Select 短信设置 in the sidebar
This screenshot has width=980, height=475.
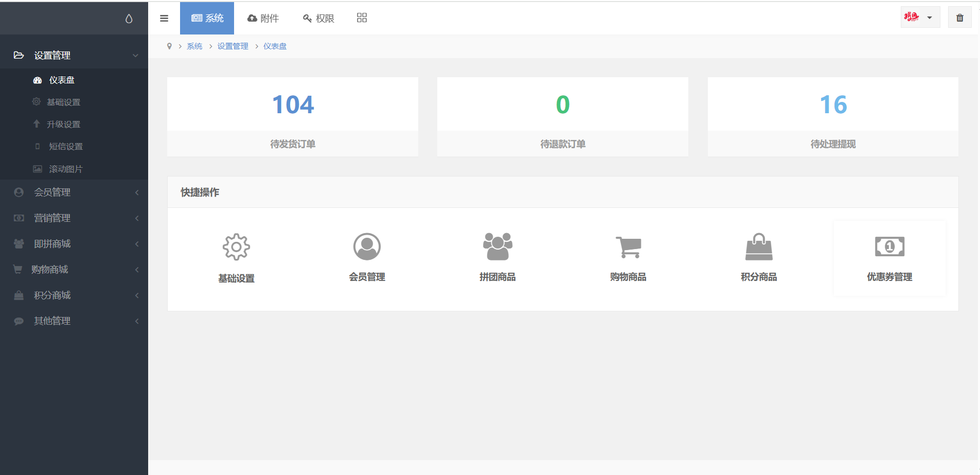[x=66, y=147]
